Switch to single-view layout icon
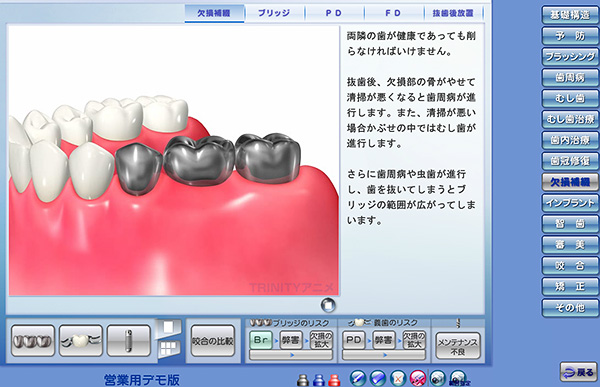 pyautogui.click(x=168, y=327)
